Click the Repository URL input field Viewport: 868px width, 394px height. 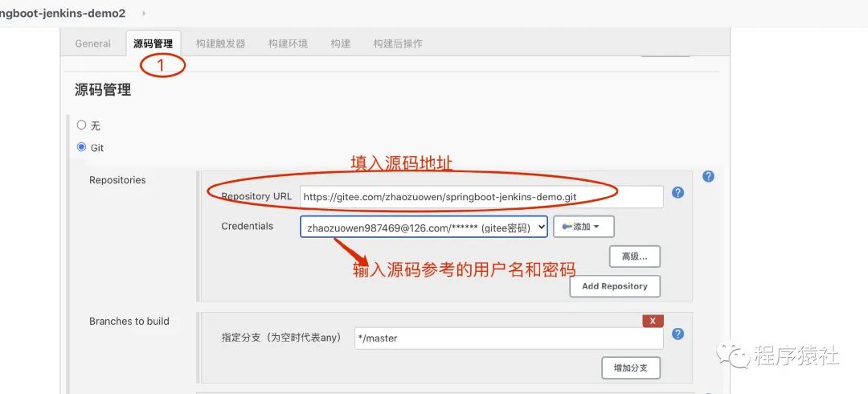481,196
